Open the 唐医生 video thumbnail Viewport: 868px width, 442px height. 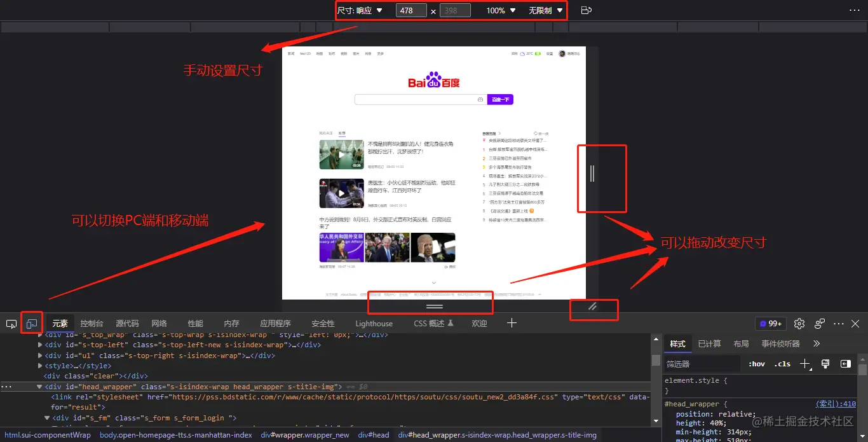coord(342,193)
